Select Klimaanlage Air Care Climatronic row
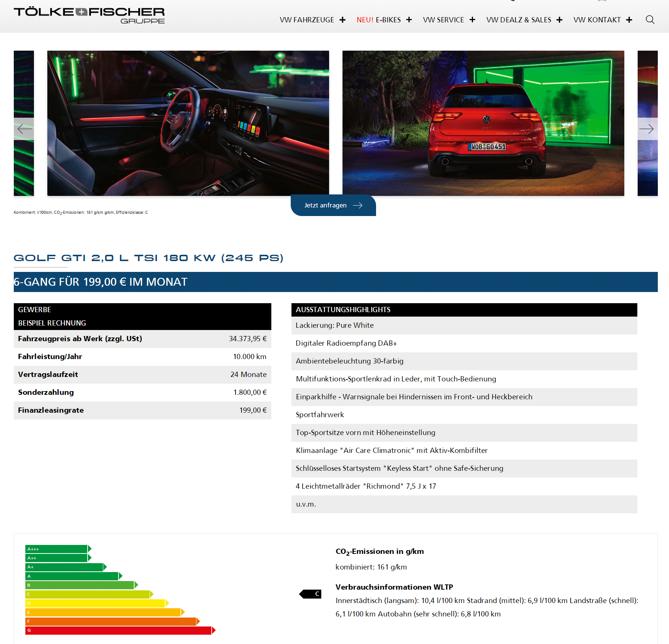Viewport: 669px width, 644px height. tap(464, 451)
